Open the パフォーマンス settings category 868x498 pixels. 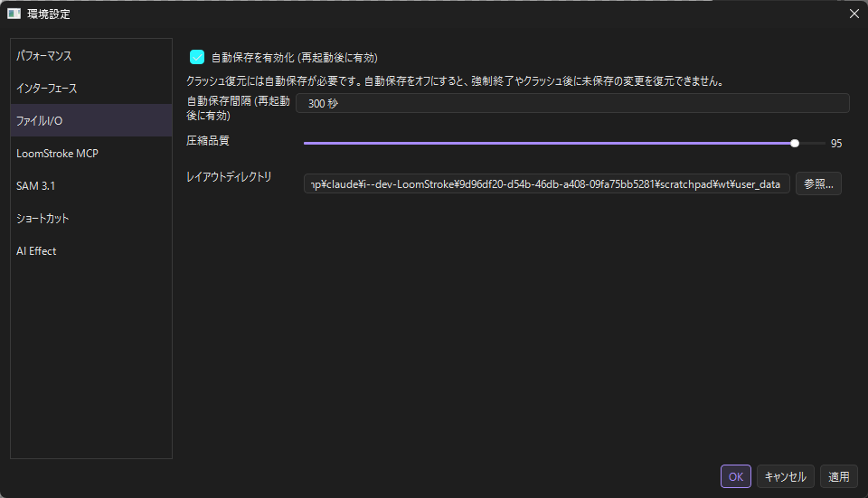[91, 55]
